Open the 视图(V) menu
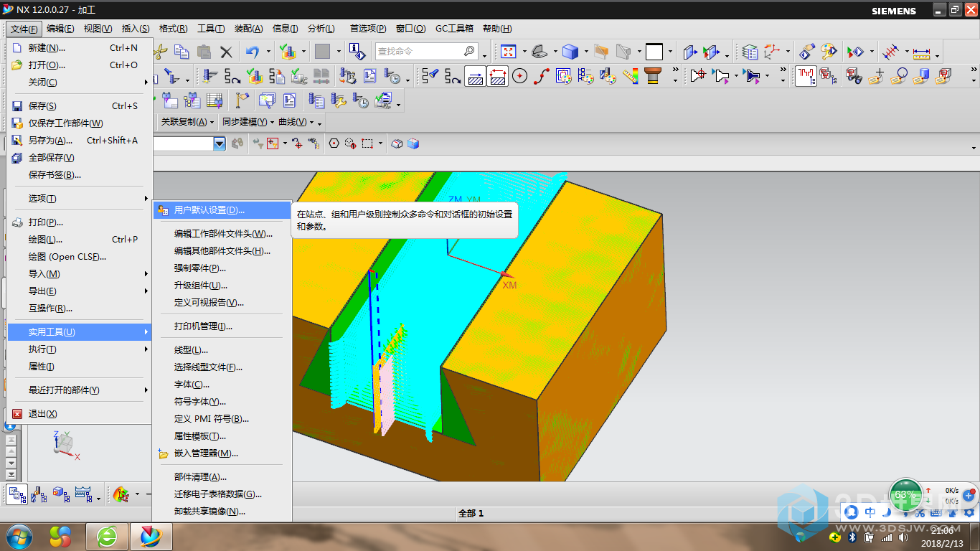The image size is (980, 551). 98,29
